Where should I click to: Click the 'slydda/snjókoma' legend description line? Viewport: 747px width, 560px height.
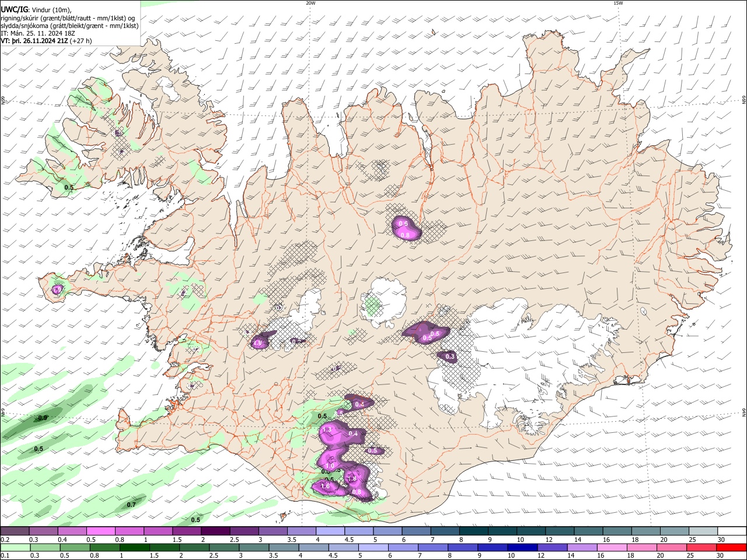[x=69, y=26]
